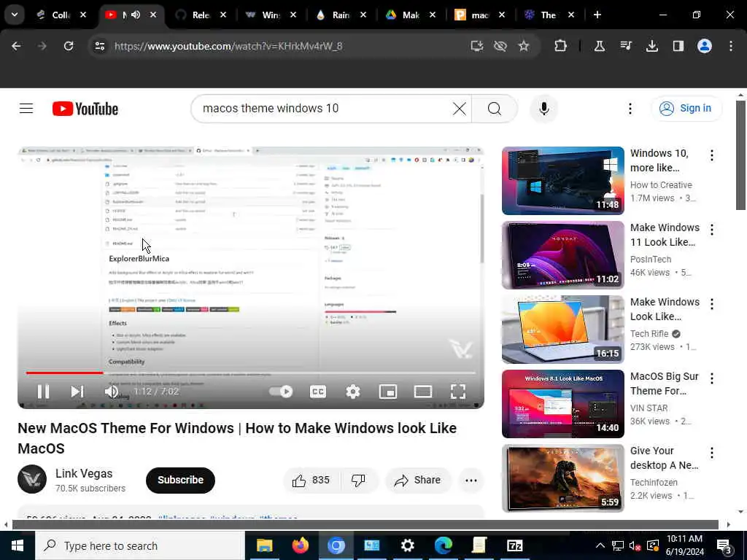
Task: Like the video with 835 likes
Action: (x=311, y=480)
